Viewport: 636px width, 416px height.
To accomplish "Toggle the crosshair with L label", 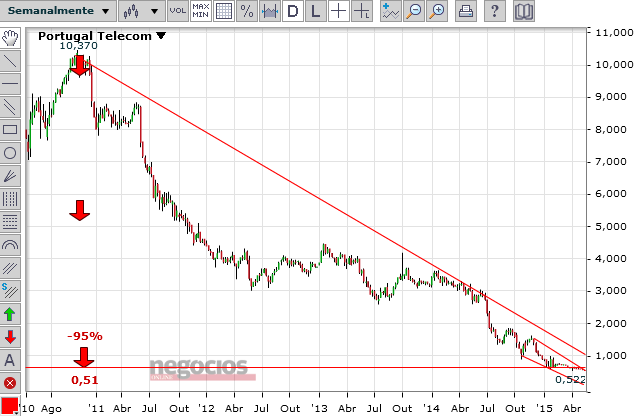I will click(361, 11).
